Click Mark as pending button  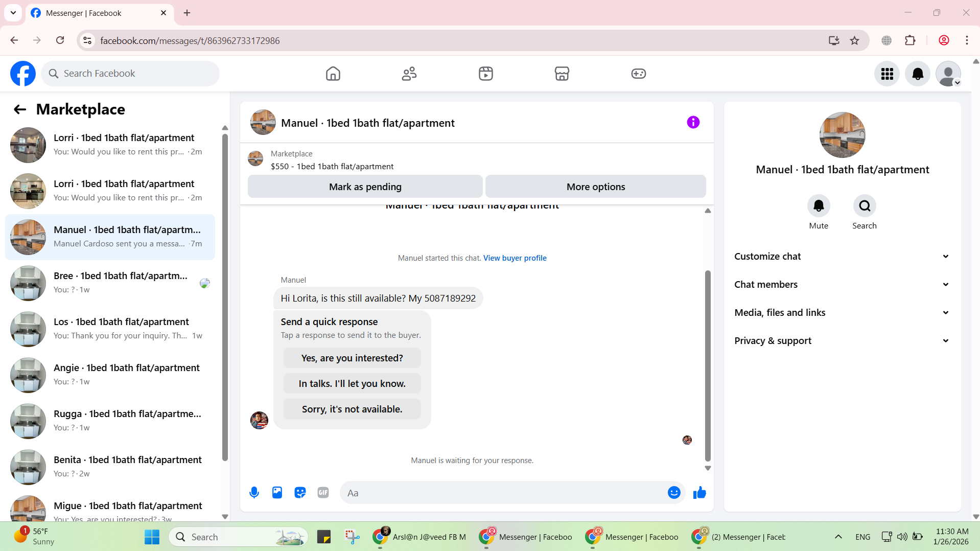[x=365, y=187]
